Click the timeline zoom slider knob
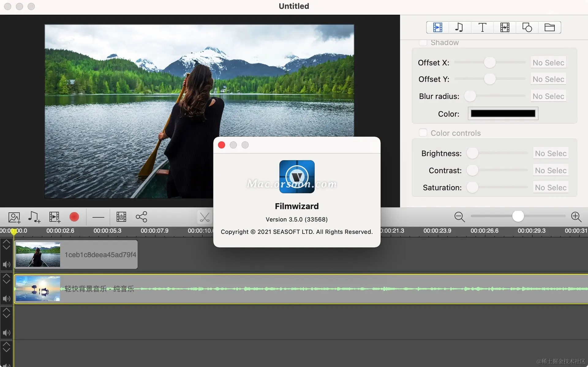Screen dimensions: 588x367 tap(518, 216)
